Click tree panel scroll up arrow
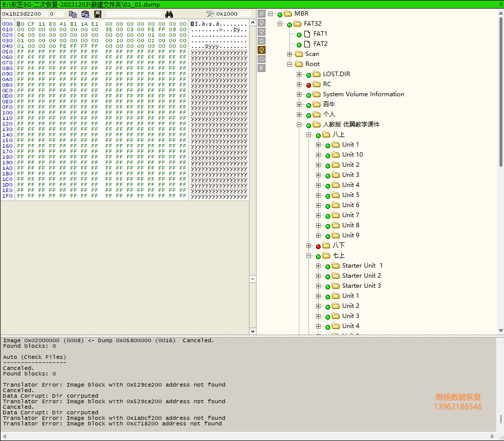The image size is (504, 441). [x=501, y=13]
